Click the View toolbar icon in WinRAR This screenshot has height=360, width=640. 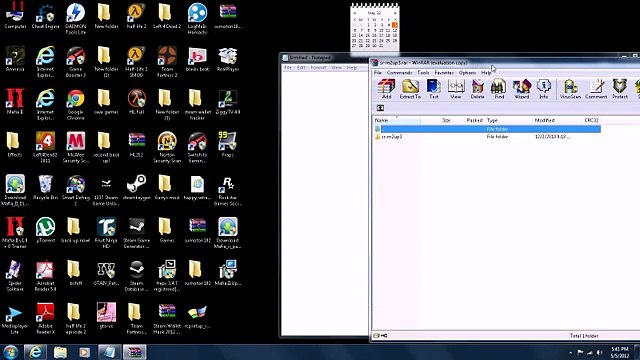point(456,89)
